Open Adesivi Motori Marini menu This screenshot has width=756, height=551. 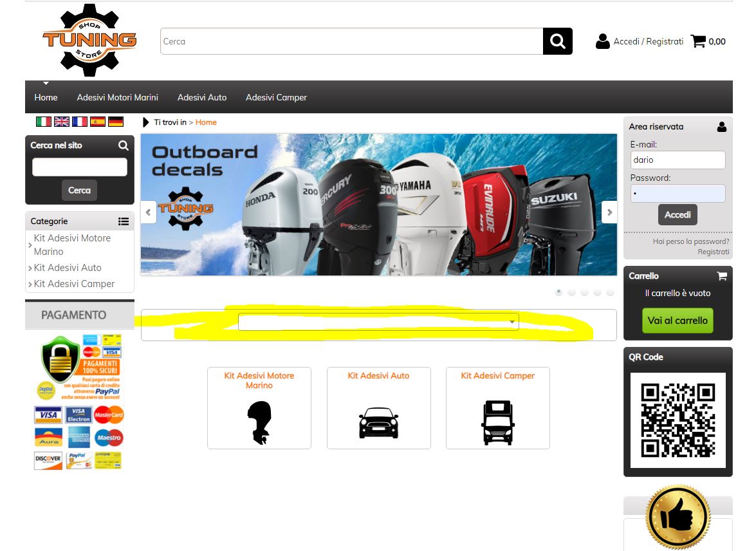point(118,97)
